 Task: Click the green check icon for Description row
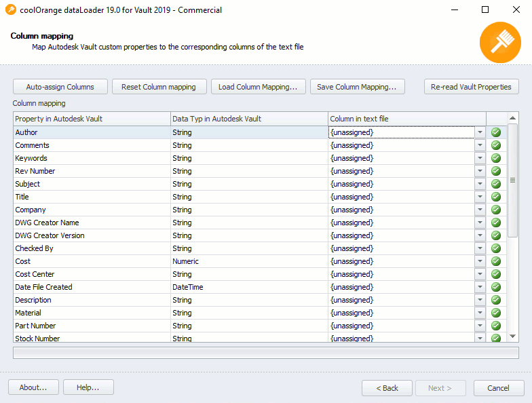(x=495, y=300)
